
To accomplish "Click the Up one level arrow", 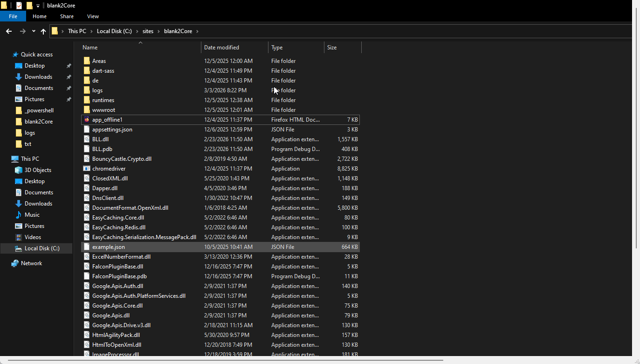I will click(43, 31).
